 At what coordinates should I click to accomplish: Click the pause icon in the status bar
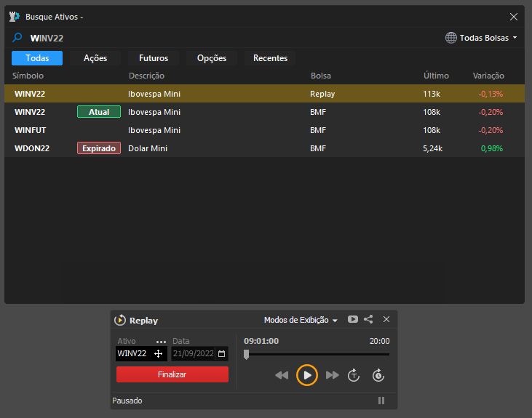(x=381, y=401)
